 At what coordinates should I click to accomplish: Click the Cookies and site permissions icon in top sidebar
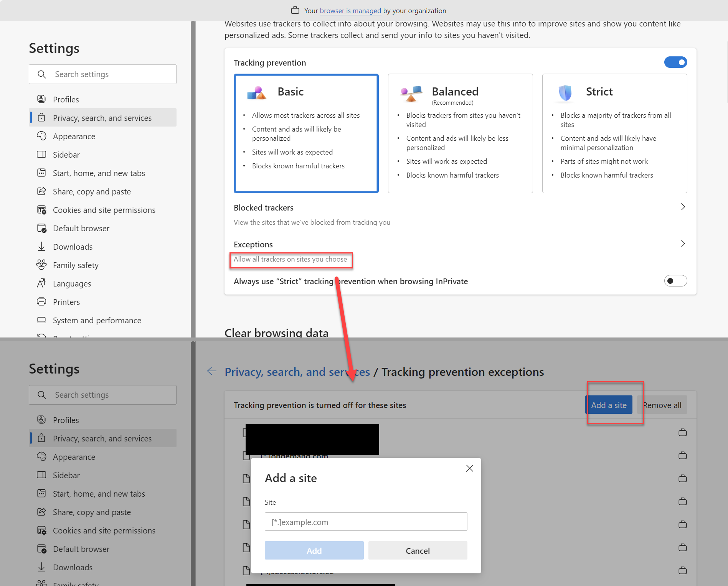pos(41,210)
